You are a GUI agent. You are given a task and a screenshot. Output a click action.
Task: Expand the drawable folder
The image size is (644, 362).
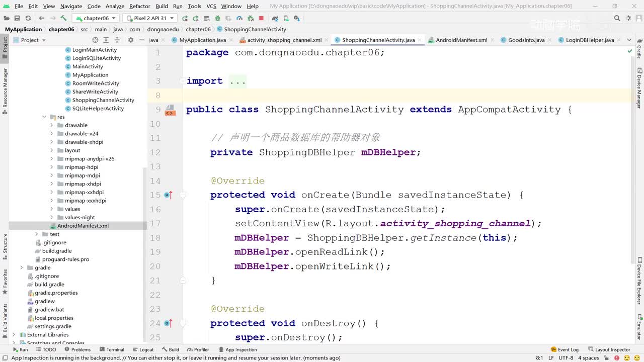(x=52, y=125)
